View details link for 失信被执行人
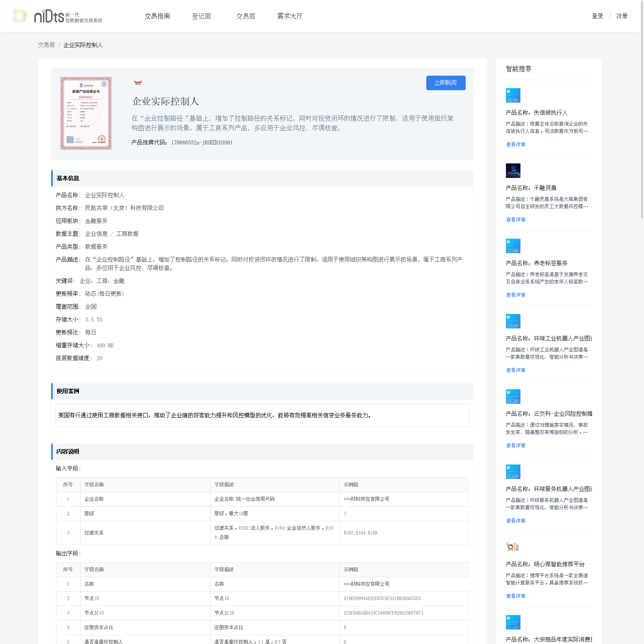The image size is (644, 644). pyautogui.click(x=516, y=144)
